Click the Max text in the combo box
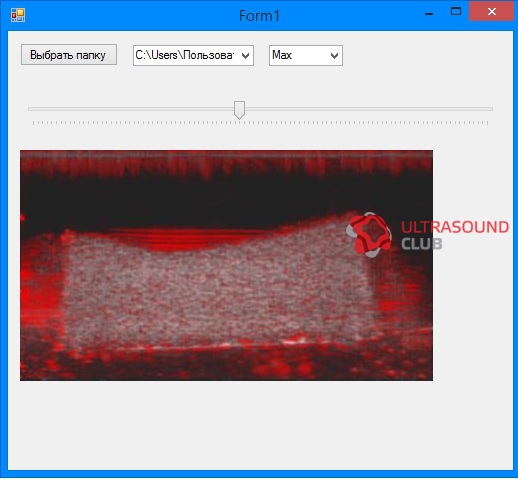The height and width of the screenshot is (480, 518). click(x=282, y=55)
